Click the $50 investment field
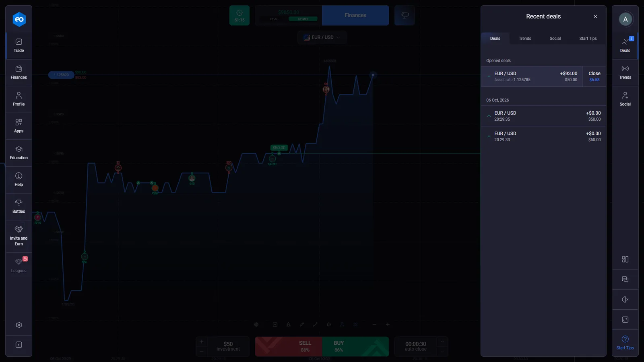Viewport: 644px width, 362px height. (228, 346)
